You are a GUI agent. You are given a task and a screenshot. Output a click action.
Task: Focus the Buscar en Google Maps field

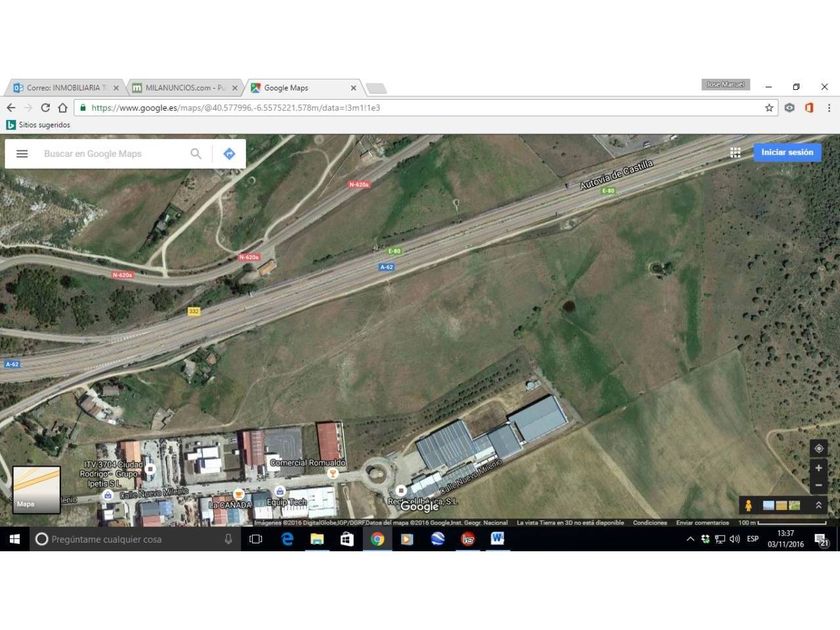pos(112,154)
